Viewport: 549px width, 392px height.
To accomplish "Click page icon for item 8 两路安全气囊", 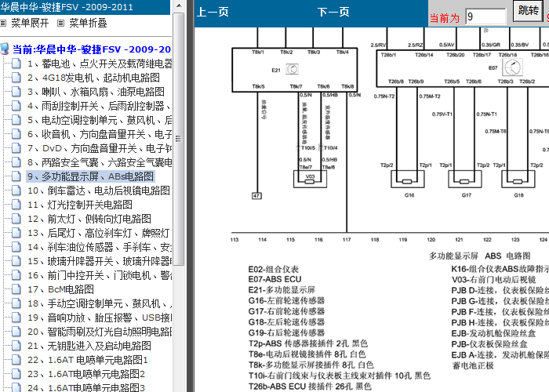I will tap(16, 162).
